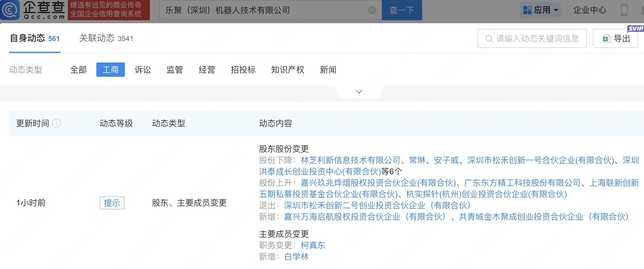Image resolution: width=644 pixels, height=269 pixels.
Task: Select 工商 dynamic type filter
Action: [x=111, y=70]
